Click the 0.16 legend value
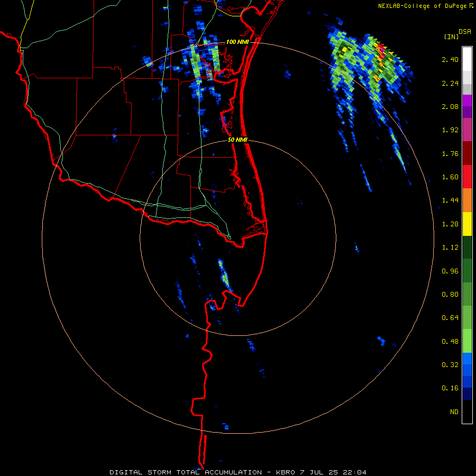This screenshot has height=476, width=476. 450,388
